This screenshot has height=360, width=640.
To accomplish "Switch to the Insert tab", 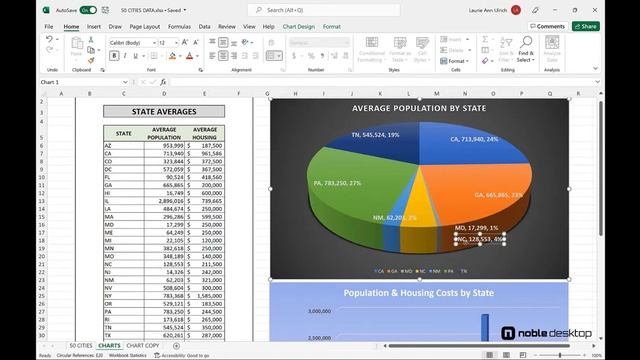I will [x=93, y=27].
